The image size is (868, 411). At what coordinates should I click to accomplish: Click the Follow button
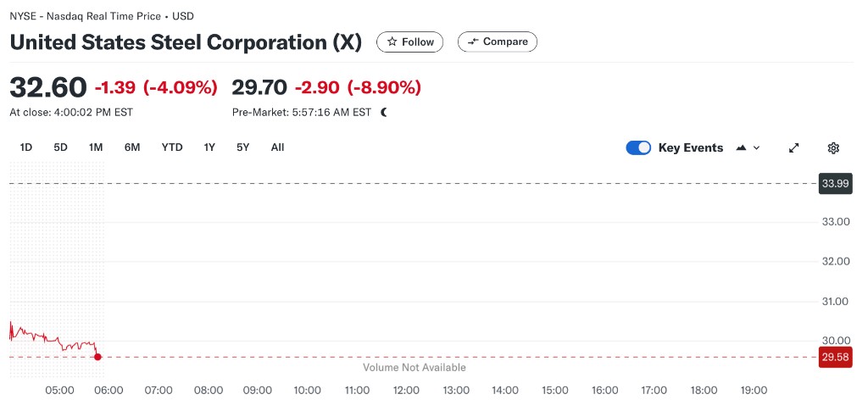click(409, 42)
